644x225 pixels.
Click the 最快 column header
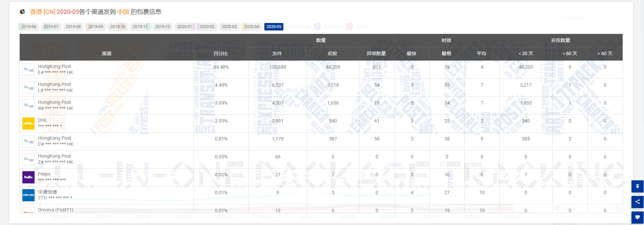[x=411, y=53]
